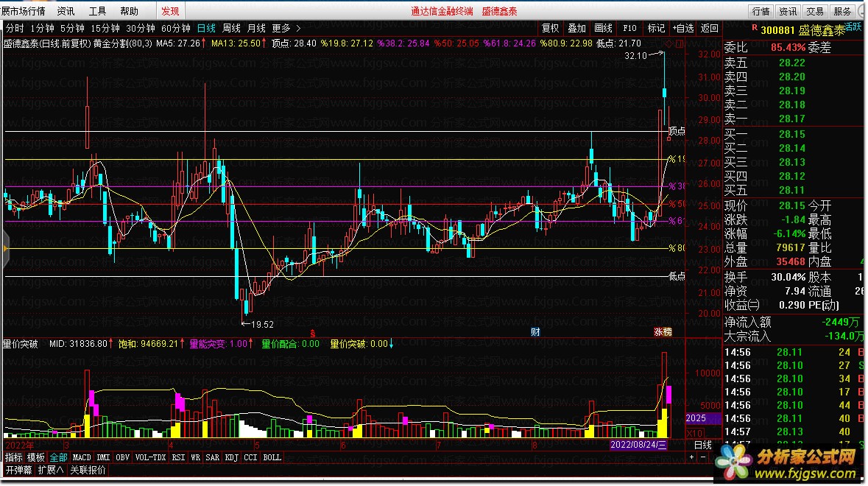The height and width of the screenshot is (486, 868).
Task: Select the 15分钟 chart period
Action: pos(105,28)
